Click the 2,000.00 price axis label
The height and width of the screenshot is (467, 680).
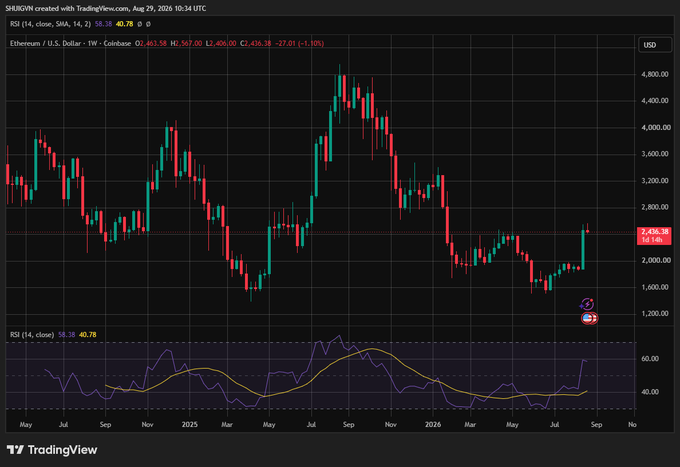[x=654, y=261]
